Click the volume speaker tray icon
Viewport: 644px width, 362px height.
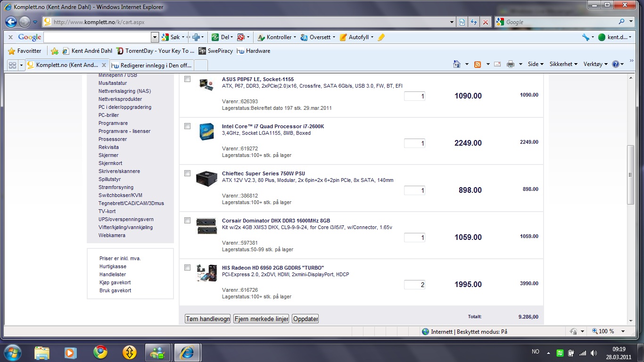(x=594, y=353)
